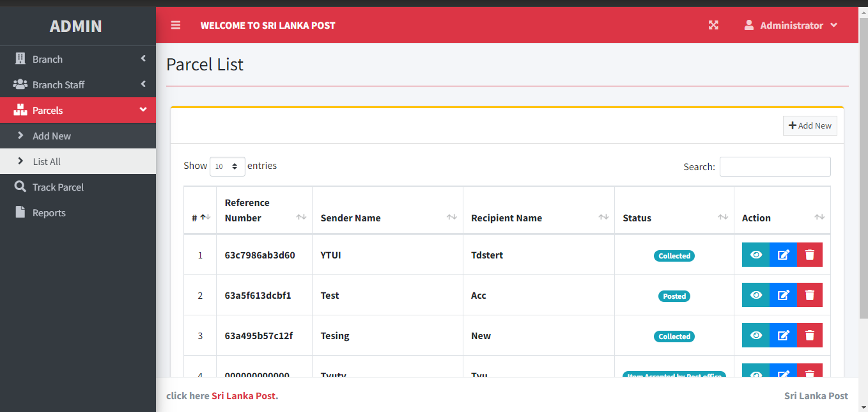The image size is (868, 412).
Task: Click the hamburger sidebar toggle icon
Action: coord(176,25)
